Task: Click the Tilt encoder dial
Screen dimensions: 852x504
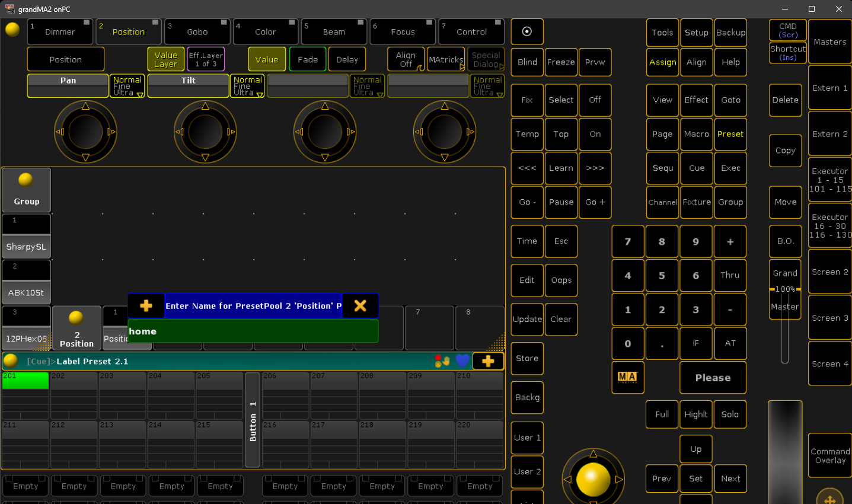Action: click(x=205, y=132)
